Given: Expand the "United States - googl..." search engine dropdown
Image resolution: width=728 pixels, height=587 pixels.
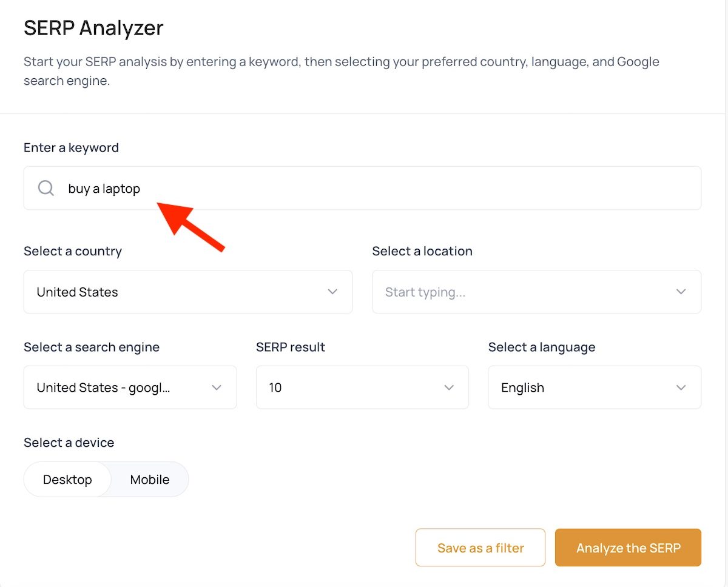Looking at the screenshot, I should (x=121, y=387).
